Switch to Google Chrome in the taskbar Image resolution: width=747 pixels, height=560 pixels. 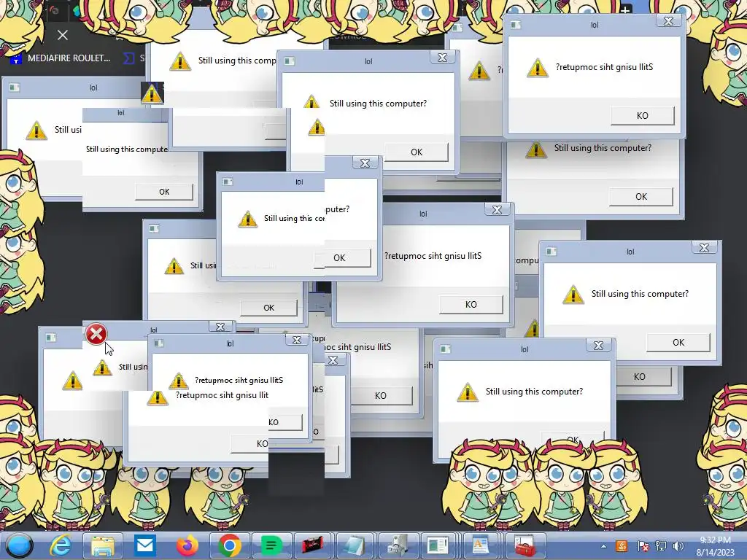[x=229, y=545]
